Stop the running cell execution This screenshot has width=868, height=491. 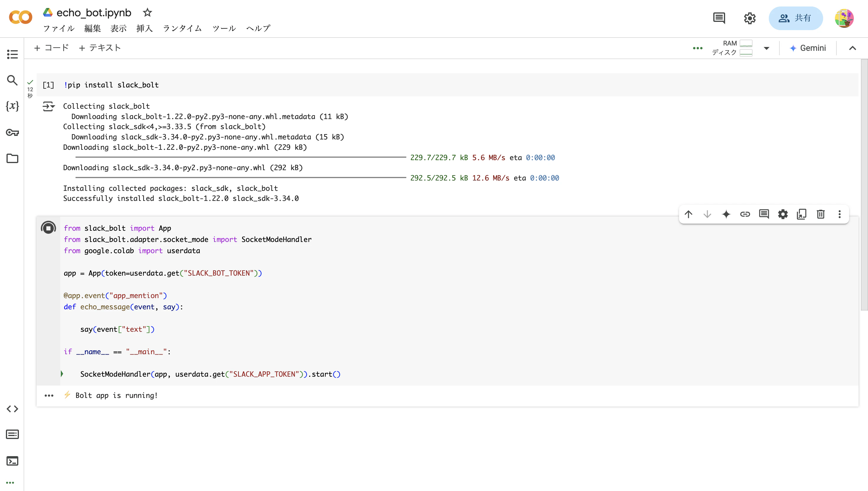click(x=48, y=228)
